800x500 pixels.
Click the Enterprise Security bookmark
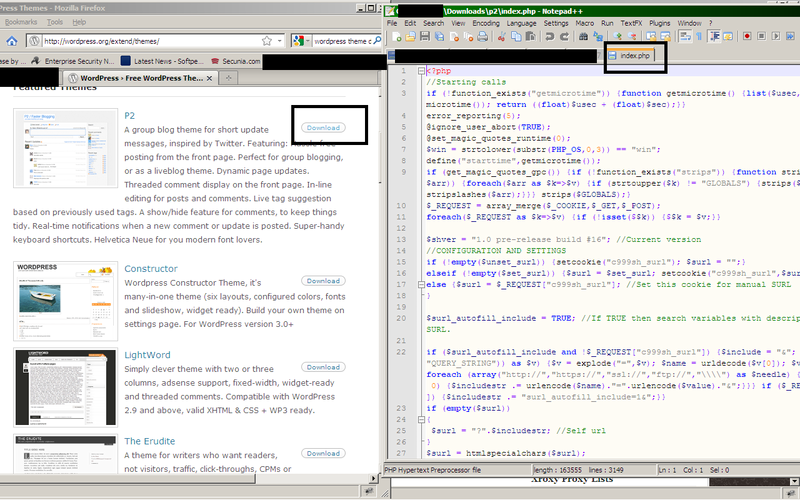click(72, 61)
